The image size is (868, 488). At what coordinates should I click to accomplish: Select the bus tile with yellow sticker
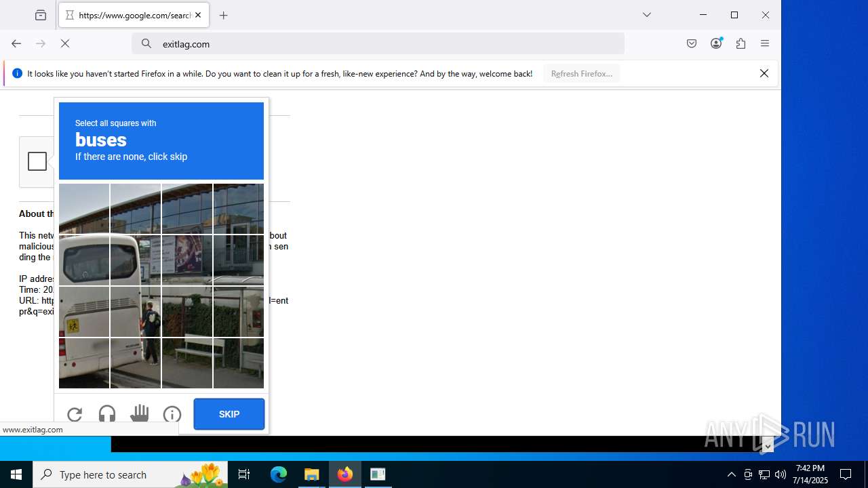[x=84, y=312]
